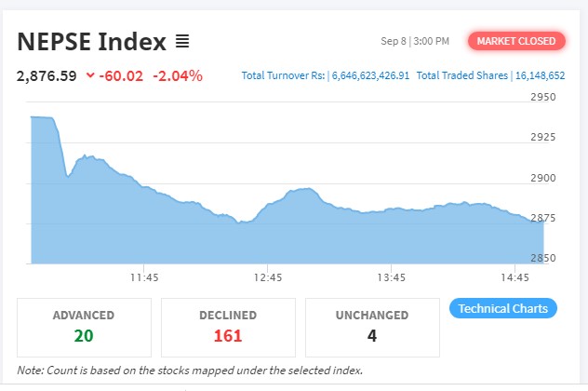Click the index value 2,876.59
The height and width of the screenshot is (391, 588).
tap(47, 75)
